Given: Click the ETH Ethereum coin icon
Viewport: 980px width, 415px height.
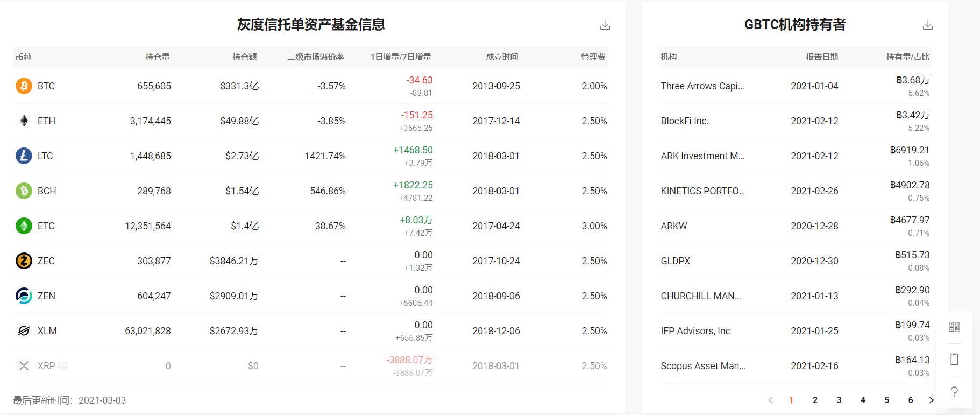Looking at the screenshot, I should coord(24,121).
